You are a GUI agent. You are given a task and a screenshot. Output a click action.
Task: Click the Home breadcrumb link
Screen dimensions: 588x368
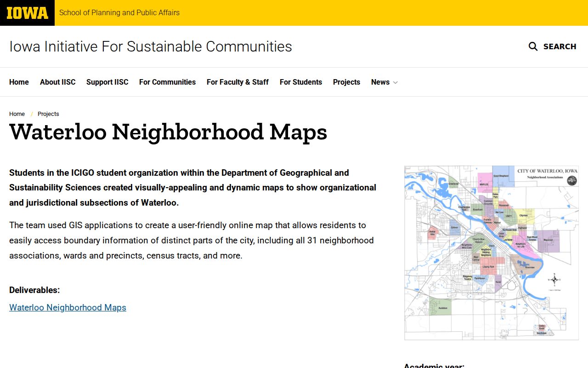[x=17, y=114]
